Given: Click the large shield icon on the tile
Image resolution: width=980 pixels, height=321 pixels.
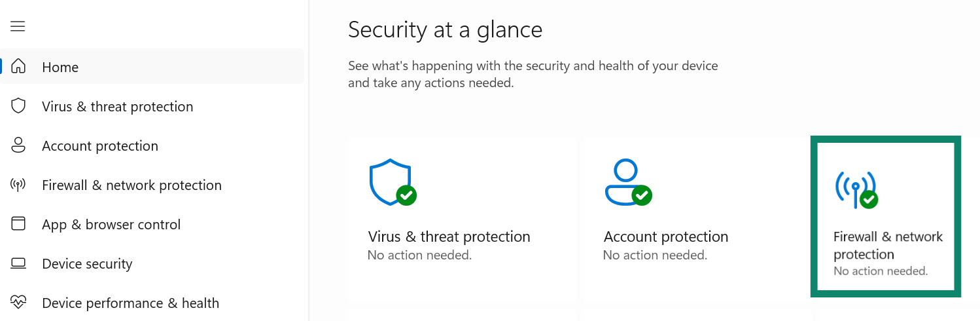Looking at the screenshot, I should click(x=391, y=181).
